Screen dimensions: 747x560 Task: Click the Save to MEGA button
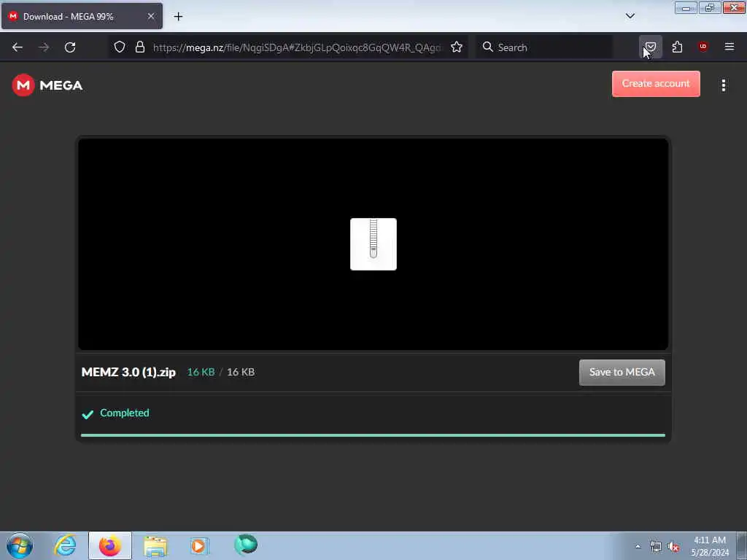coord(622,373)
